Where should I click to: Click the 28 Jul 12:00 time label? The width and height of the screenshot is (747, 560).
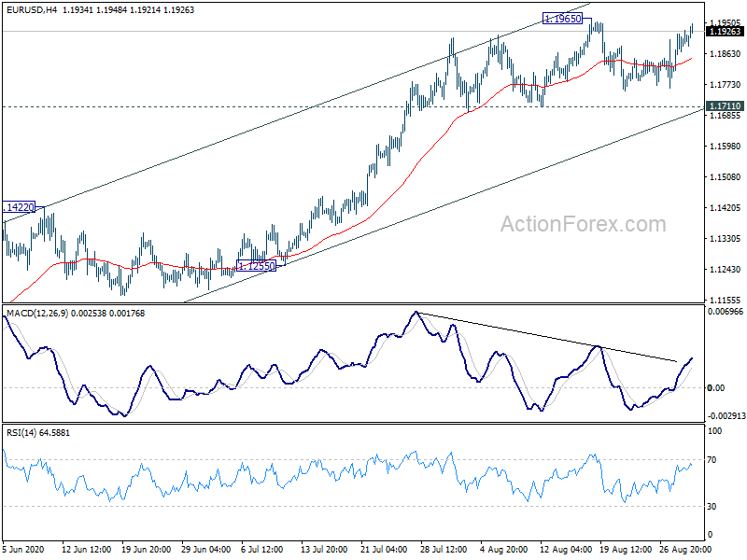(x=444, y=550)
